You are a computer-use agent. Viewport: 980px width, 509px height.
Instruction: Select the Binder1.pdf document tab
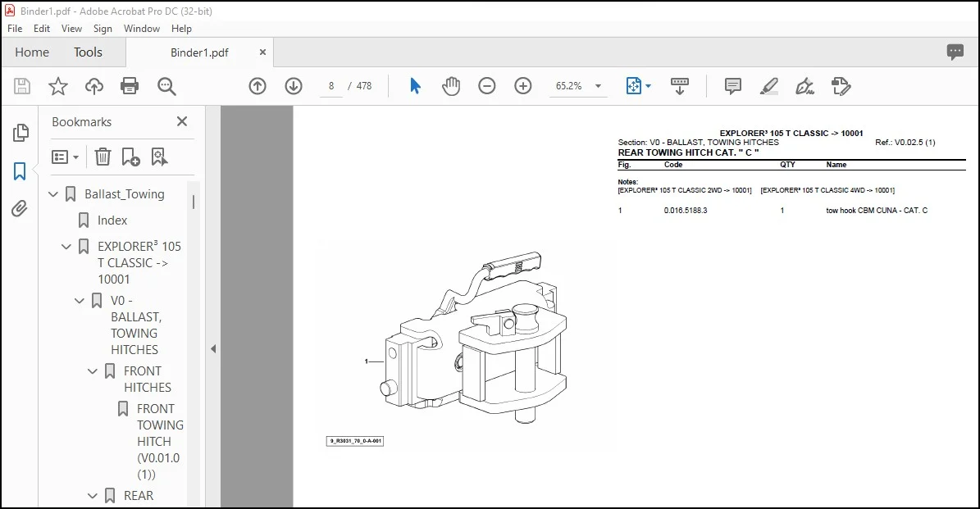click(x=199, y=52)
